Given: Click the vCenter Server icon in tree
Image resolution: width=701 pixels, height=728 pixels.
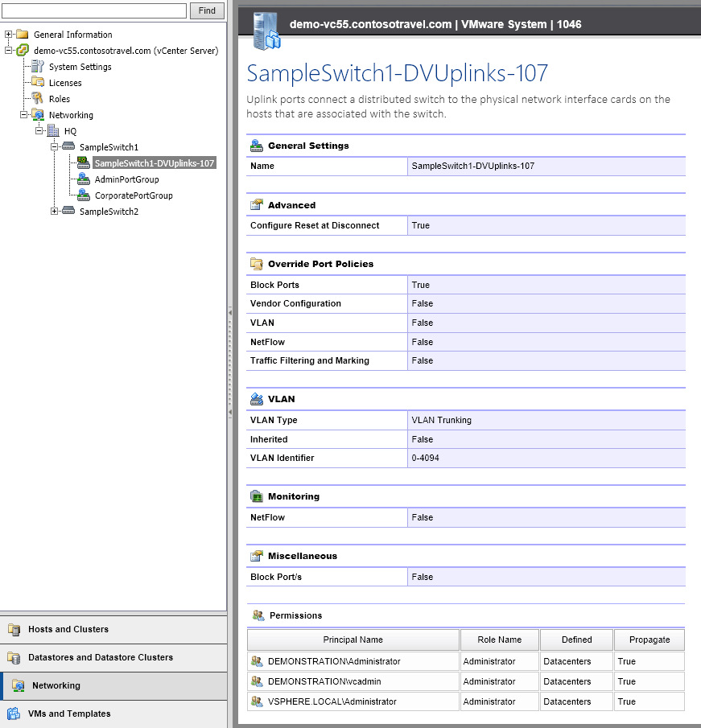Looking at the screenshot, I should tap(23, 50).
